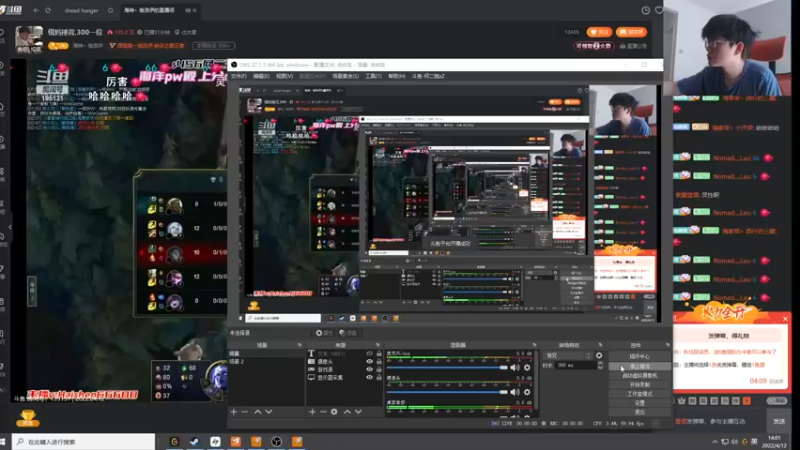Move scene down in the scenes list
The width and height of the screenshot is (800, 450).
[269, 412]
